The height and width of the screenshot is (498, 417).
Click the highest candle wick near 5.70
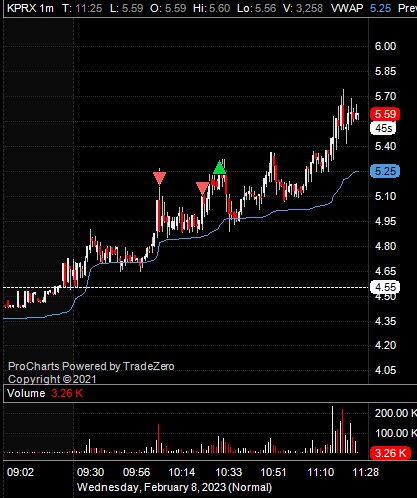(343, 97)
